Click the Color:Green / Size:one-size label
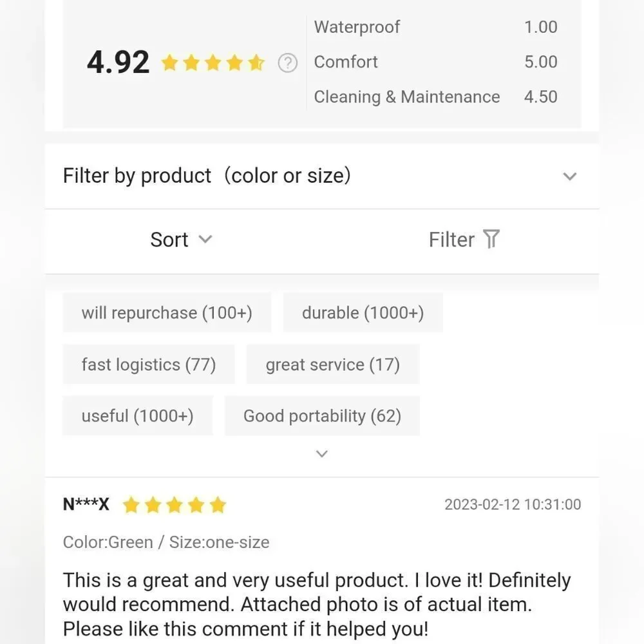Viewport: 644px width, 644px height. [166, 542]
